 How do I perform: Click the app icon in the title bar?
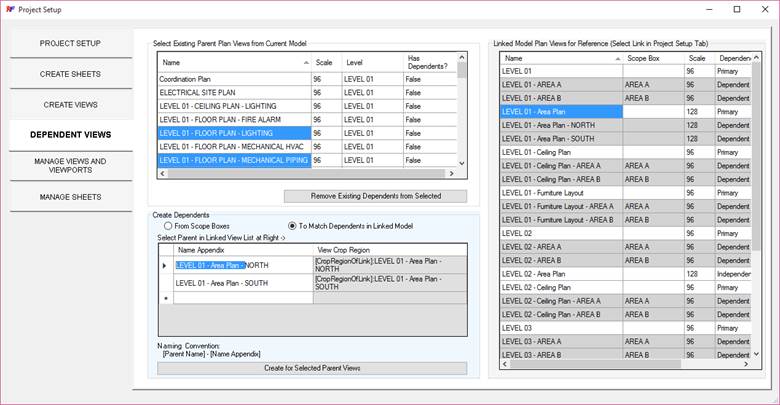(9, 9)
